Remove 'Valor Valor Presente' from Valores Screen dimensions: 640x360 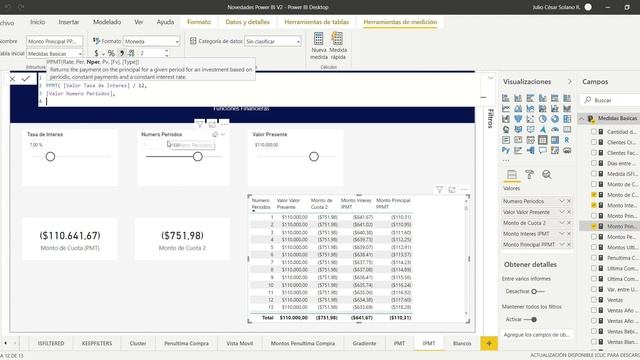[x=569, y=212]
